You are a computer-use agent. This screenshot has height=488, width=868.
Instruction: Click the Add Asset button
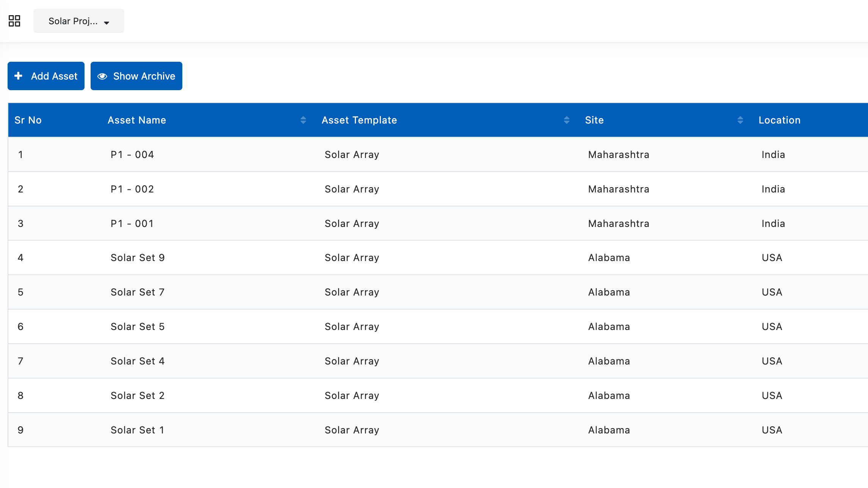pyautogui.click(x=46, y=76)
